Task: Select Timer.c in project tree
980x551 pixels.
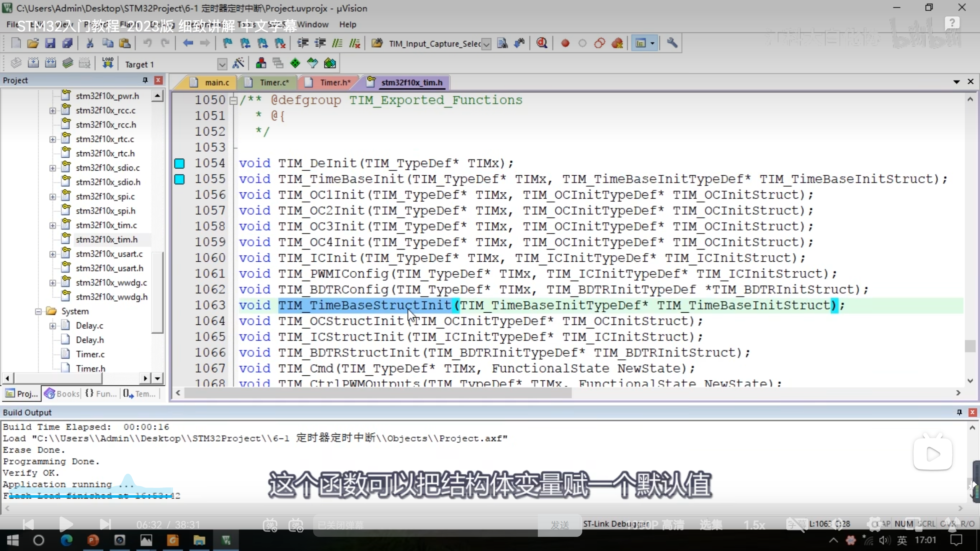Action: click(x=90, y=354)
